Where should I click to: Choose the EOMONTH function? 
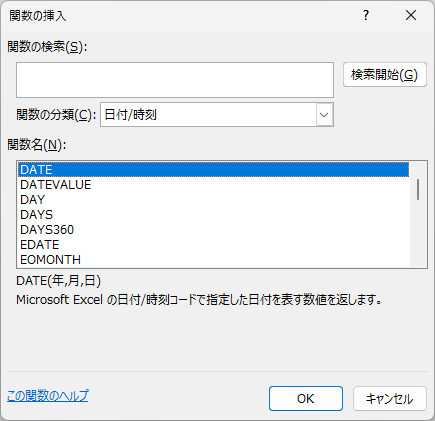213,260
